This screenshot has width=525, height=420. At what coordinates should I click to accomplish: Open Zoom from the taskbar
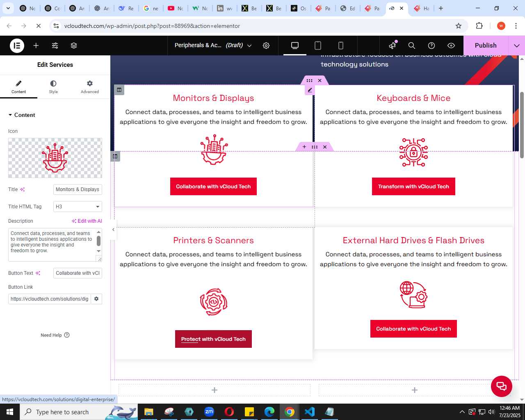(209, 412)
